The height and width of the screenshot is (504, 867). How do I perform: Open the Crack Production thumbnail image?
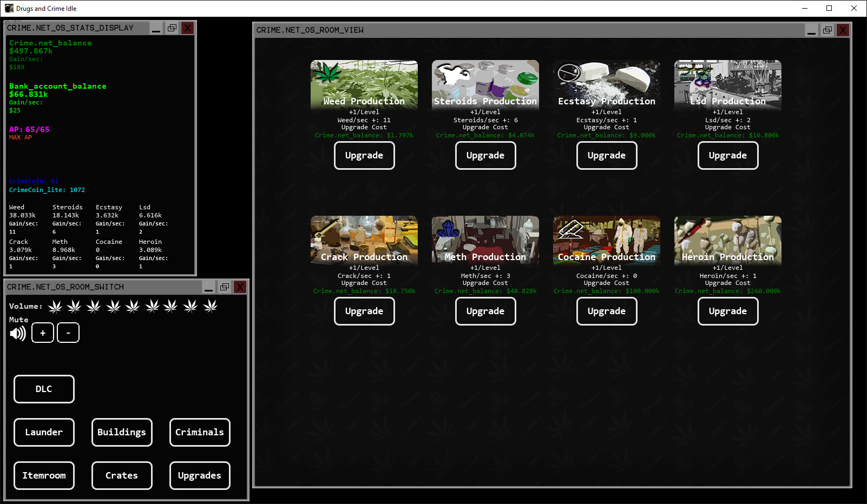[x=364, y=240]
